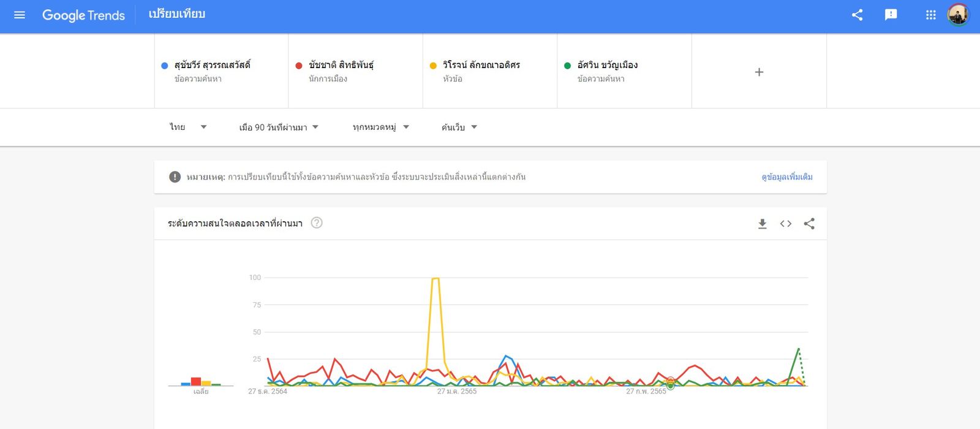The width and height of the screenshot is (980, 429).
Task: Open the 90-day time range dropdown
Action: 279,127
